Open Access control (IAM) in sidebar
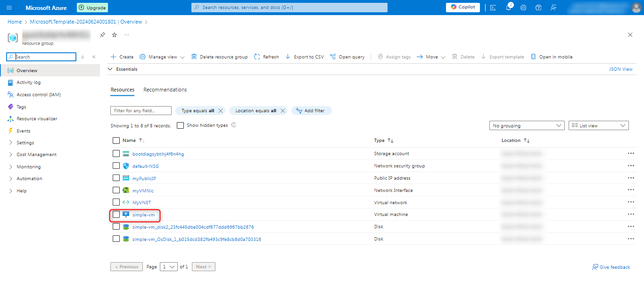 pos(38,95)
